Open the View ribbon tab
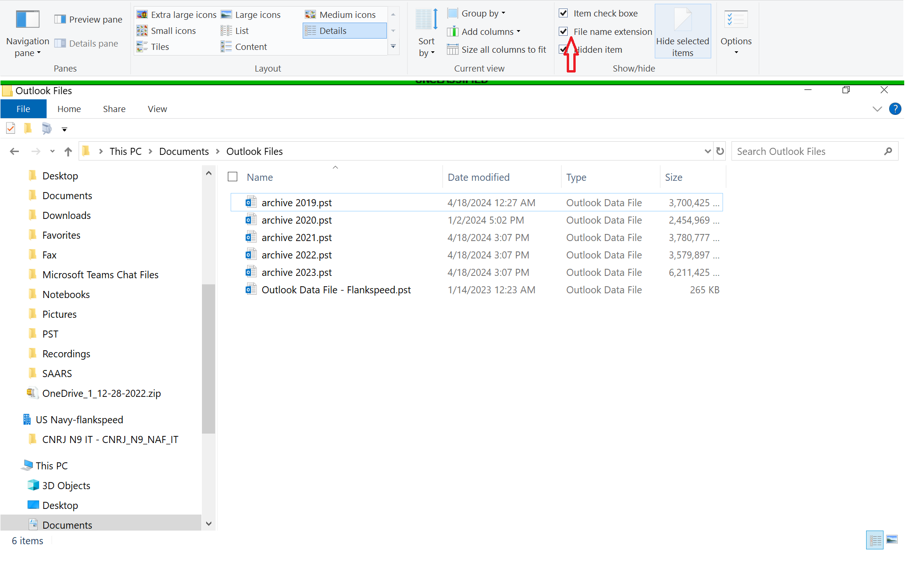Image resolution: width=908 pixels, height=588 pixels. click(x=157, y=109)
